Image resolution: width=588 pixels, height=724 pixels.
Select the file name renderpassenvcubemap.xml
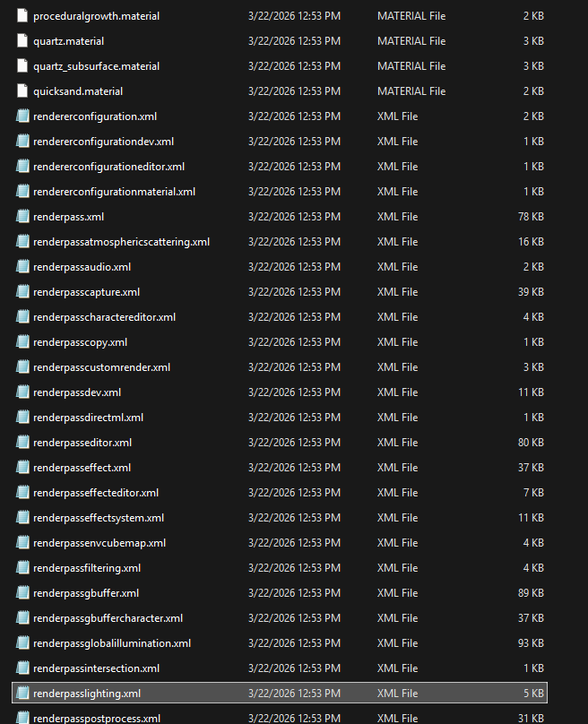click(99, 543)
